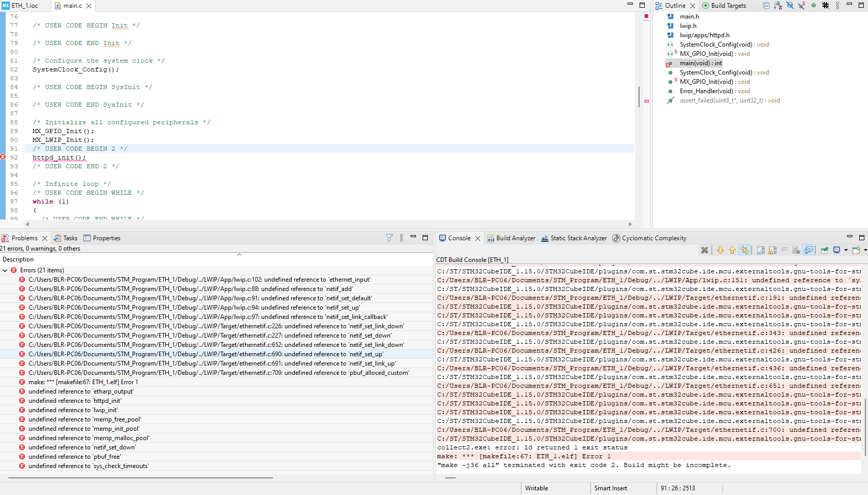Jump to next error in console
The height and width of the screenshot is (495, 868).
point(720,251)
